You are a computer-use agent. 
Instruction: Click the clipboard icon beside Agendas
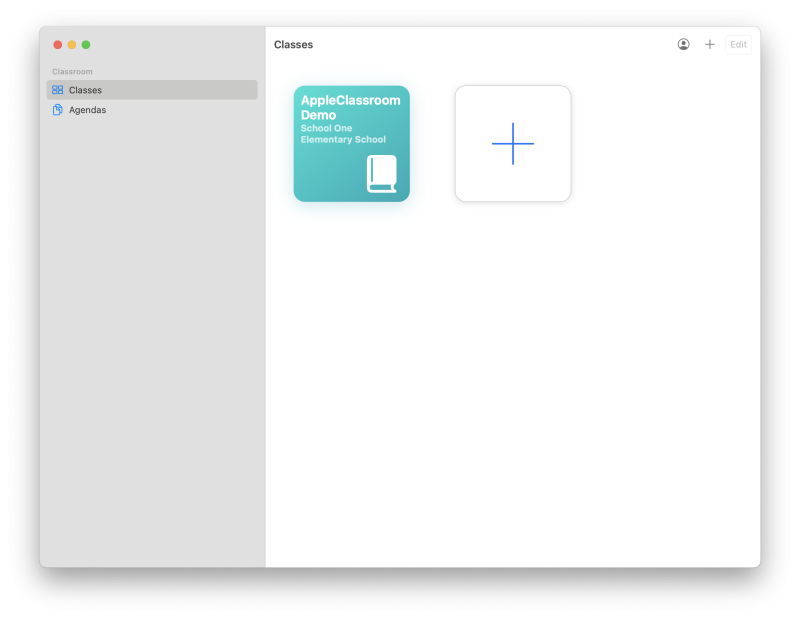coord(58,110)
